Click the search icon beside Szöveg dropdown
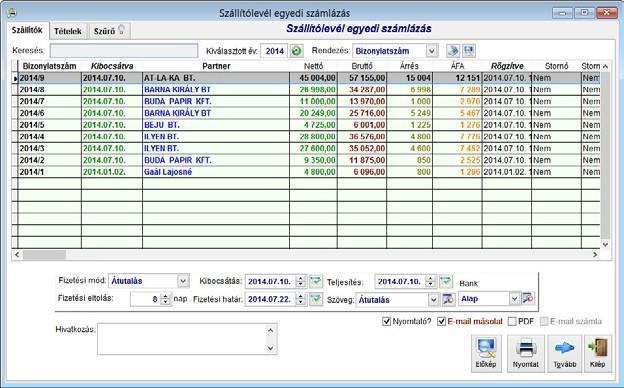 448,299
